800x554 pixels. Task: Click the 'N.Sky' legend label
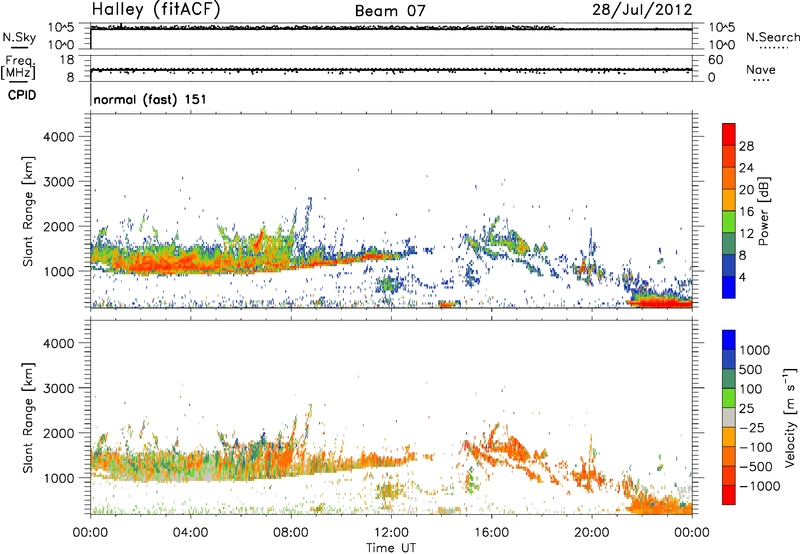19,38
